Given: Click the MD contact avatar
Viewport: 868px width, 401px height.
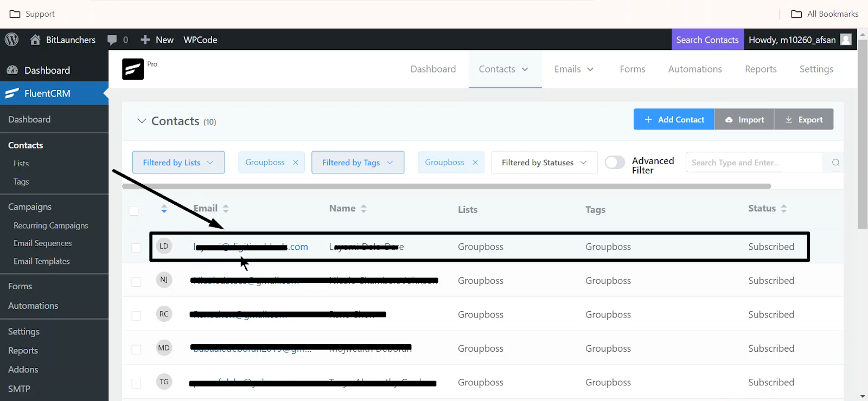Looking at the screenshot, I should click(164, 348).
